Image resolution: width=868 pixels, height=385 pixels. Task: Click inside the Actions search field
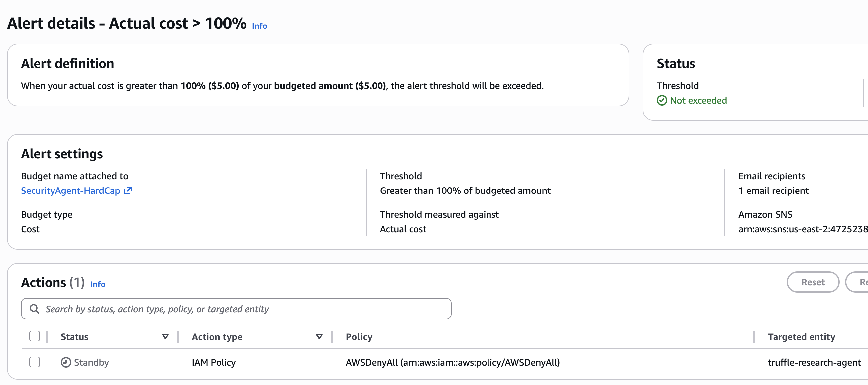pyautogui.click(x=236, y=308)
